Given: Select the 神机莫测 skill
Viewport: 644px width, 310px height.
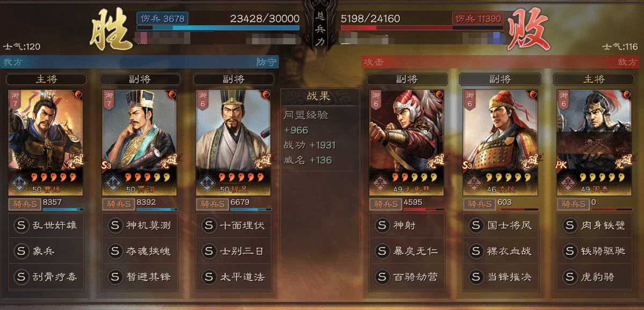Looking at the screenshot, I should 140,225.
